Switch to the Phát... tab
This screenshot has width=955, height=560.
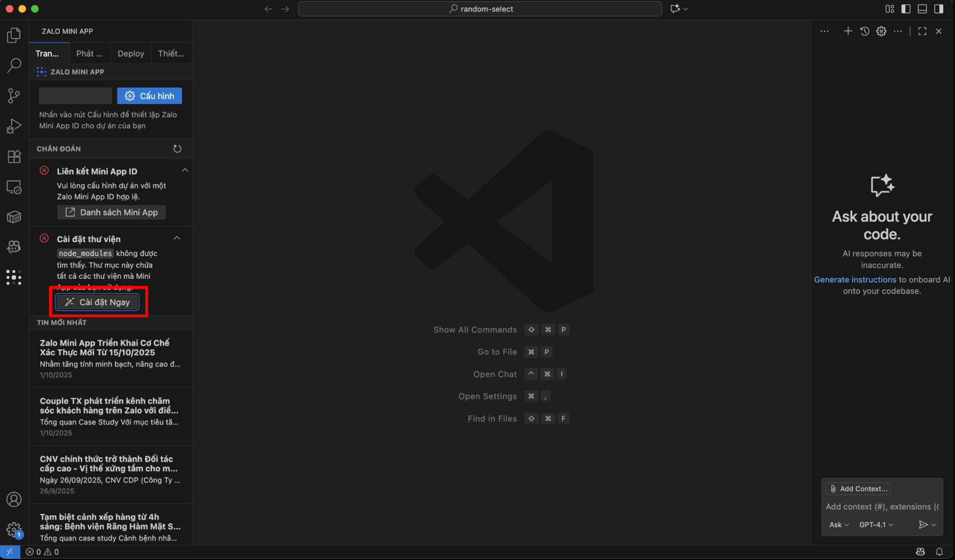(89, 54)
